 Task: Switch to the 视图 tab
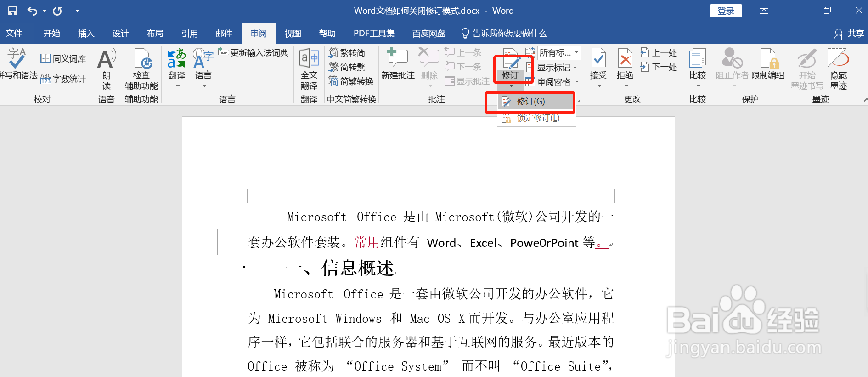point(293,34)
